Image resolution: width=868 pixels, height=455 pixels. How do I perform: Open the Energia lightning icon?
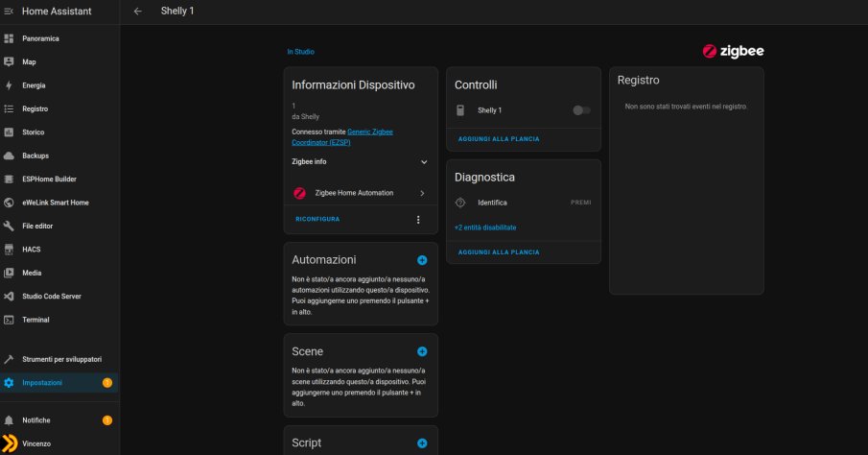coord(9,85)
